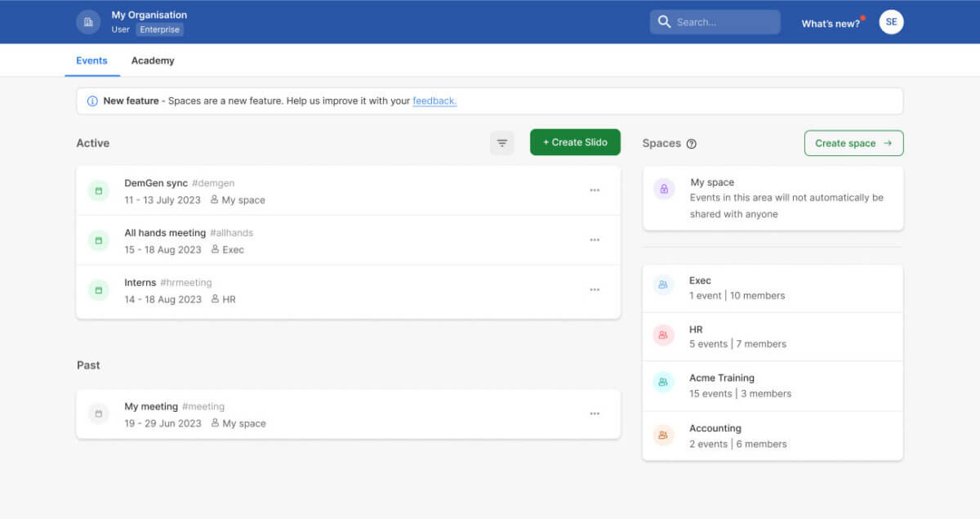Open the filter icon above the events list
980x519 pixels.
[501, 142]
